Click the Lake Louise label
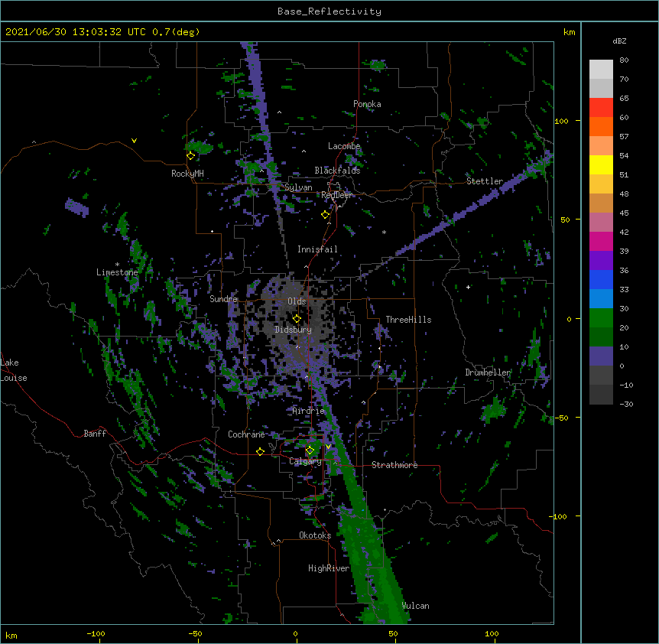This screenshot has height=644, width=659. coord(14,370)
